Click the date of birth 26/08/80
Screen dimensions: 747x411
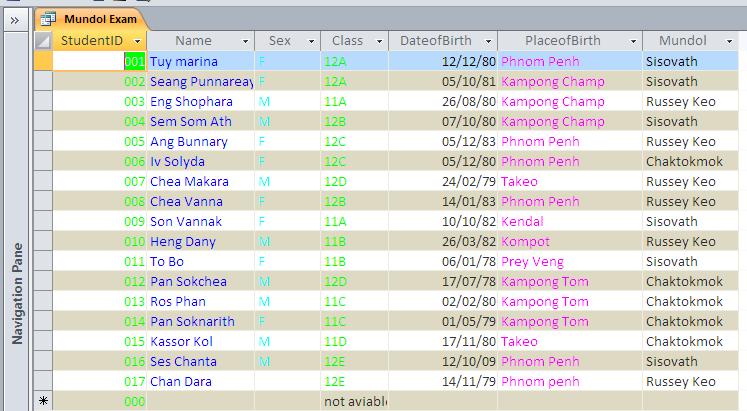click(x=469, y=101)
